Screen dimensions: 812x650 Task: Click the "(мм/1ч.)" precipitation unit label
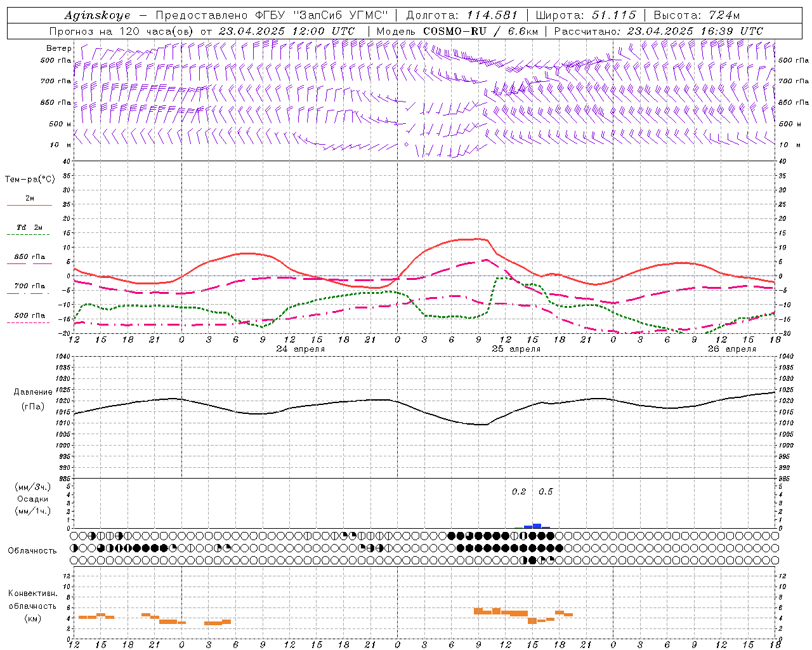pyautogui.click(x=32, y=511)
